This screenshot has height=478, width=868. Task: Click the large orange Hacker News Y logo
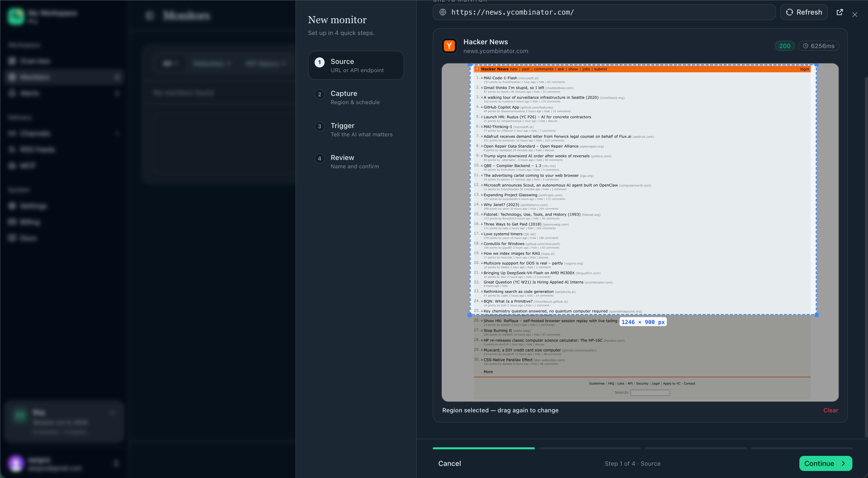(449, 46)
